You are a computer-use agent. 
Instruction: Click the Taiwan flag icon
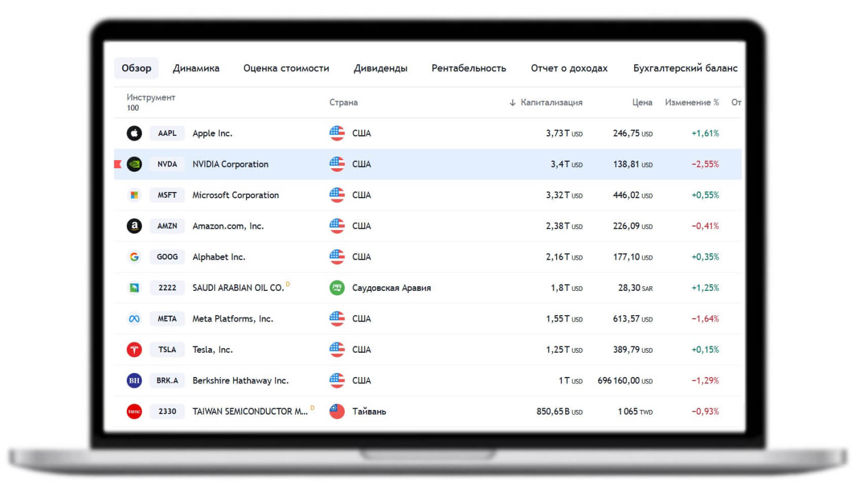[337, 412]
